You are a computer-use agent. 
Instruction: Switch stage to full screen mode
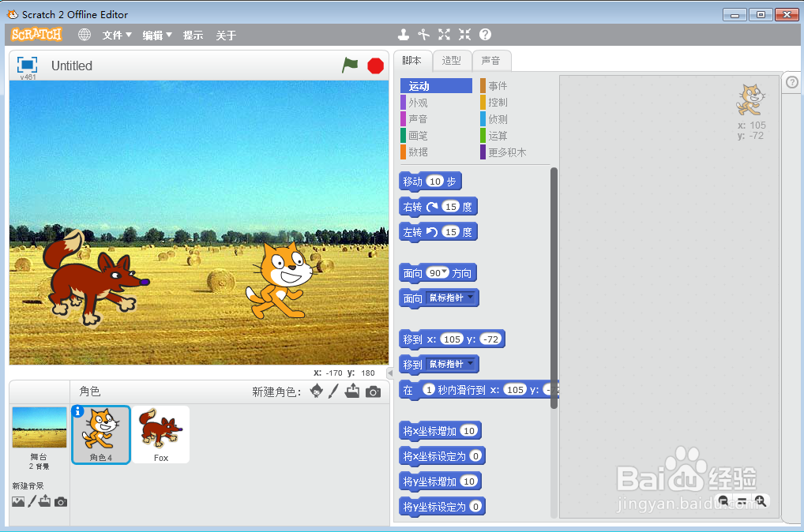click(27, 65)
